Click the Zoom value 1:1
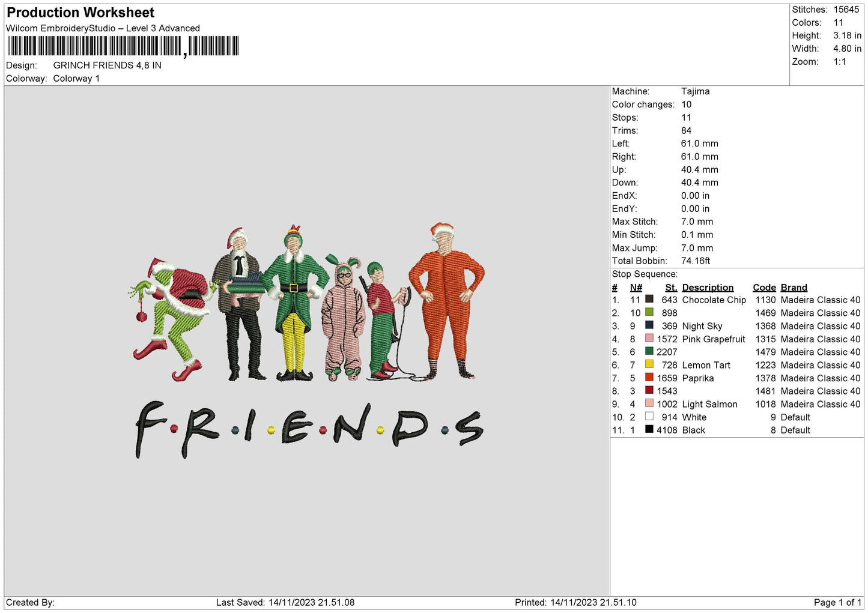 840,62
